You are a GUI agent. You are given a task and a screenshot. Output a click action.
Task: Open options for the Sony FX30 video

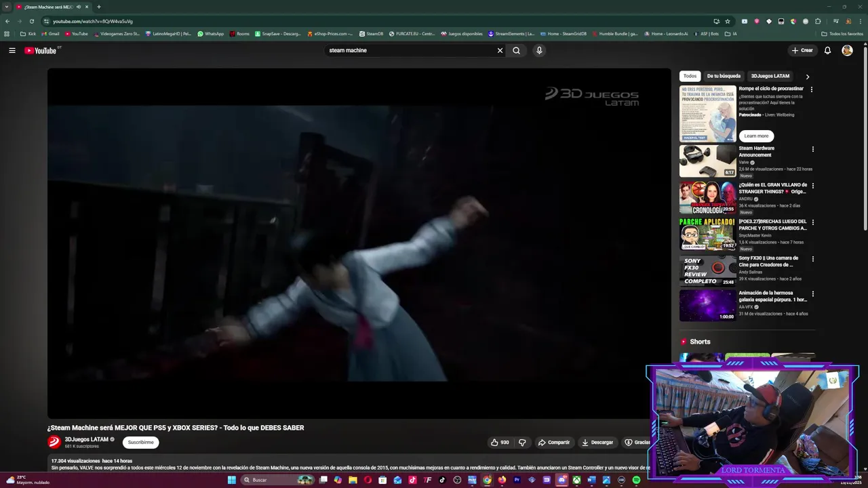point(813,259)
